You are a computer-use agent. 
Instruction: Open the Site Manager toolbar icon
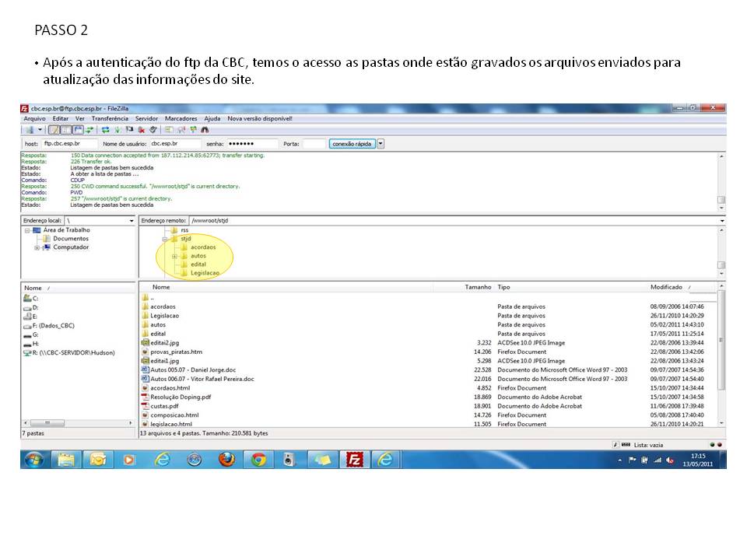tap(30, 130)
